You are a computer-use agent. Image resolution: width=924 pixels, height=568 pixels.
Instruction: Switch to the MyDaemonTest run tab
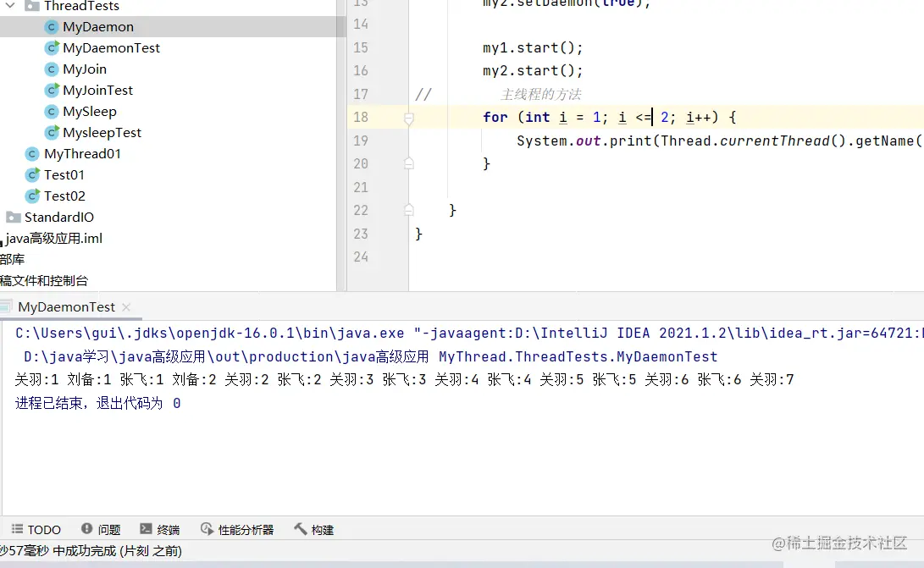point(67,307)
